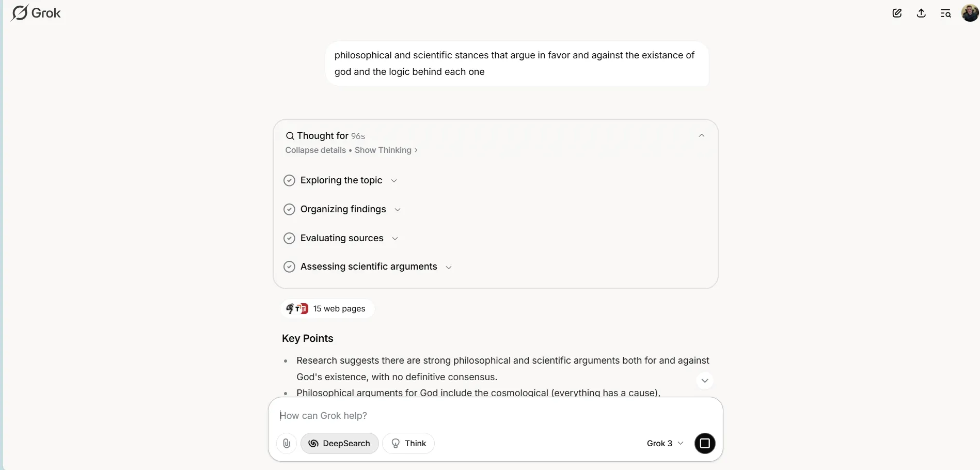The width and height of the screenshot is (980, 470).
Task: Open chat history search icon
Action: (x=945, y=13)
